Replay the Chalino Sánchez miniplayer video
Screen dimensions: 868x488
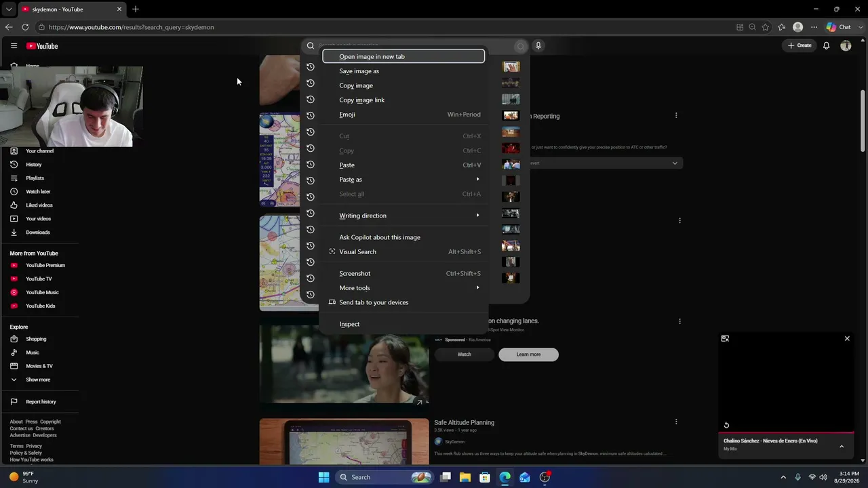point(726,425)
